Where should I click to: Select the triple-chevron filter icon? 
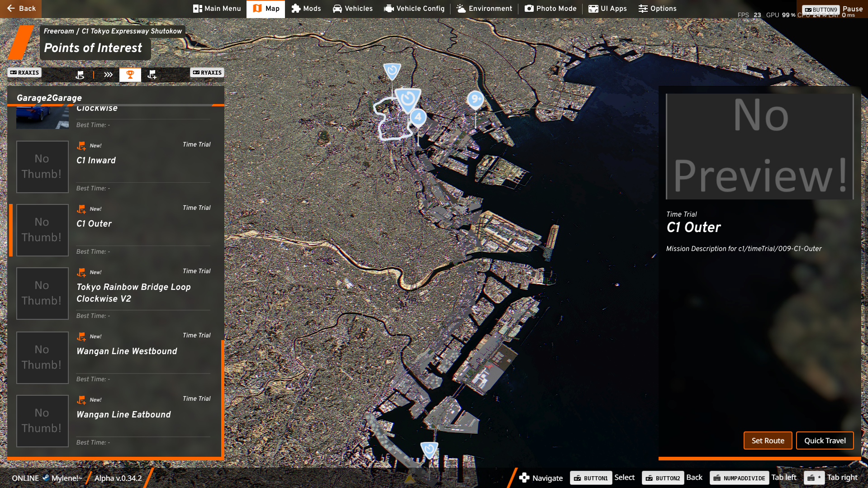(x=108, y=75)
